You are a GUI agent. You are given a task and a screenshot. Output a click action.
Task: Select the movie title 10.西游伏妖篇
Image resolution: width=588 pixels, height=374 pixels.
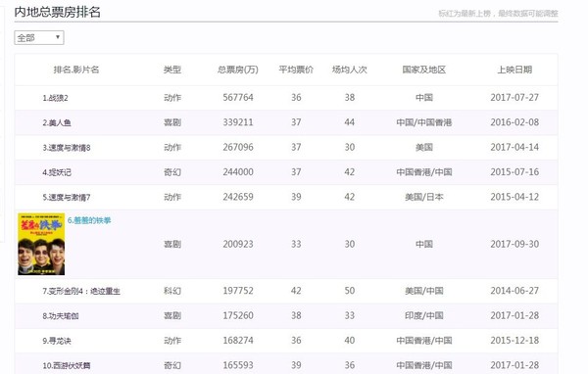[67, 366]
